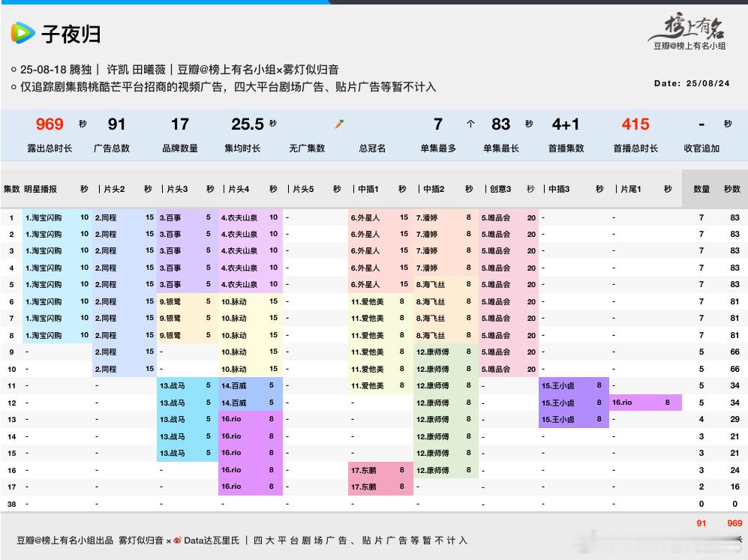This screenshot has height=560, width=748.
Task: Click the total exposure value 969
Action: pos(50,124)
